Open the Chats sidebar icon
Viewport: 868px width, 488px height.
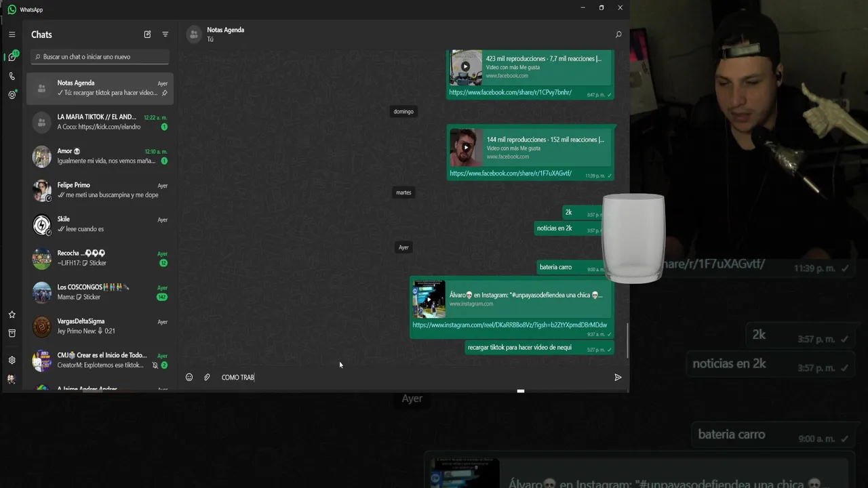click(12, 57)
